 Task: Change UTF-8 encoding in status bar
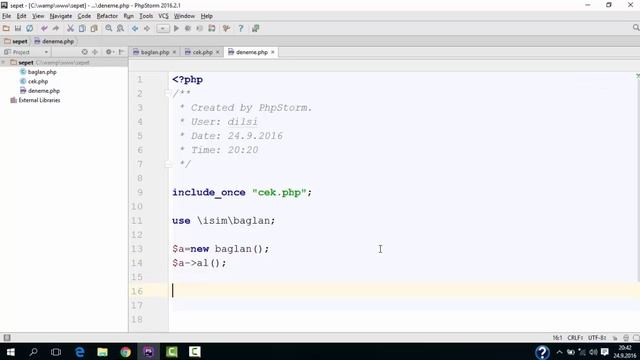(597, 338)
